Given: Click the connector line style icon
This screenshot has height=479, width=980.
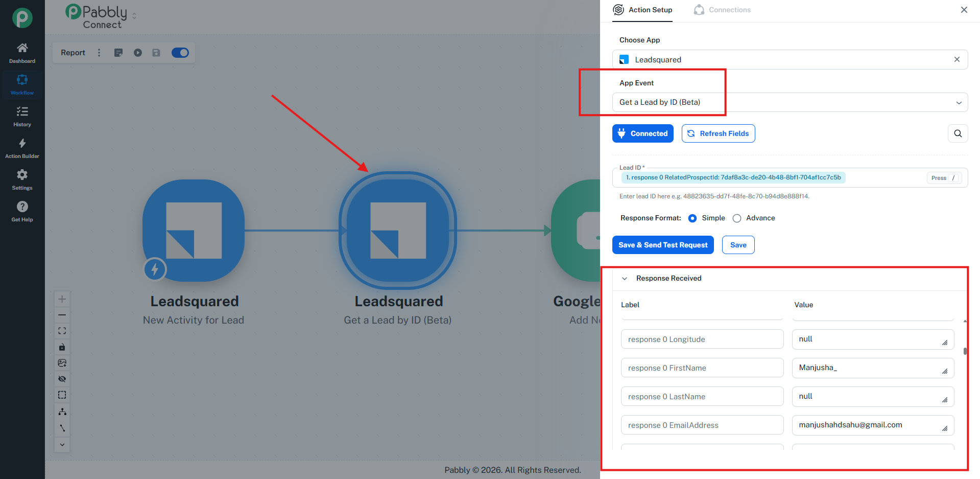Looking at the screenshot, I should pos(62,428).
